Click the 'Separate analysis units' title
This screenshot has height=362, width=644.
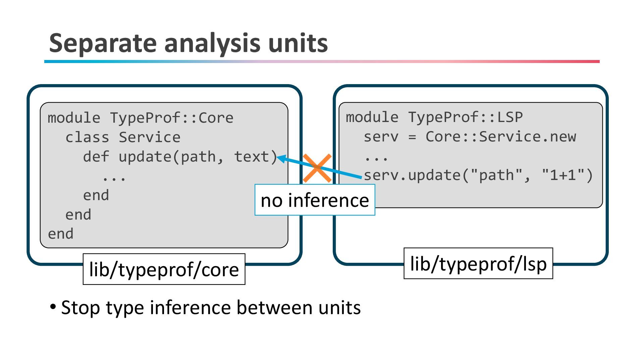point(188,43)
